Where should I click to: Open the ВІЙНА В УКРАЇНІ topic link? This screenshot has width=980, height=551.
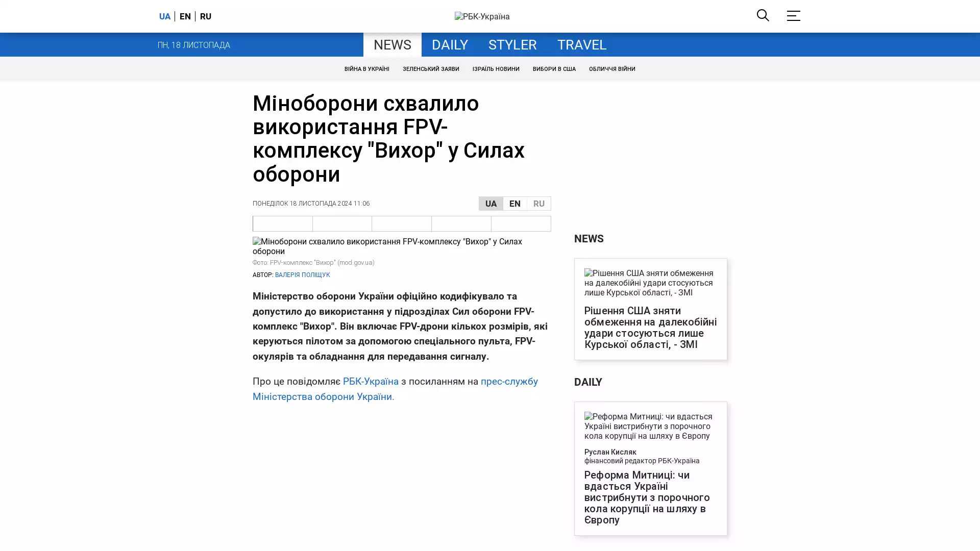pyautogui.click(x=366, y=69)
